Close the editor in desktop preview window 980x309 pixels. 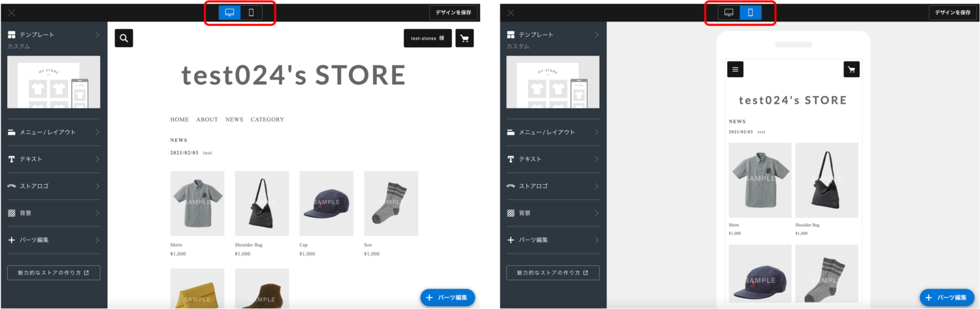12,12
